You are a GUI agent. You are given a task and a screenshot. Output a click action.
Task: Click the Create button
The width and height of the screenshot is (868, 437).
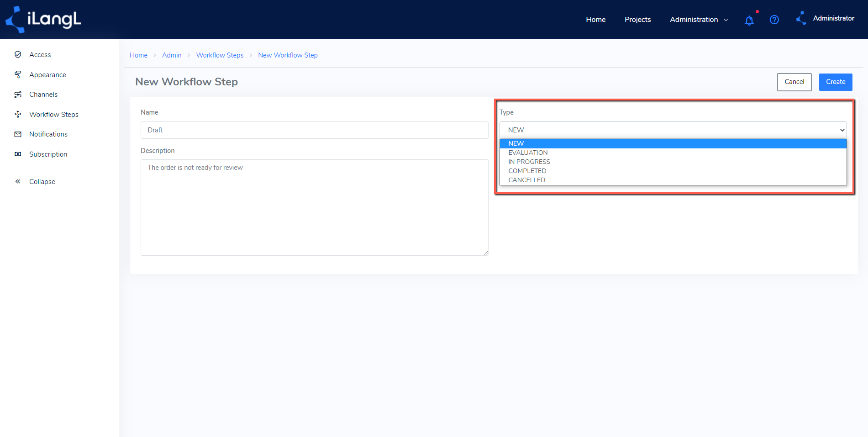pyautogui.click(x=836, y=82)
